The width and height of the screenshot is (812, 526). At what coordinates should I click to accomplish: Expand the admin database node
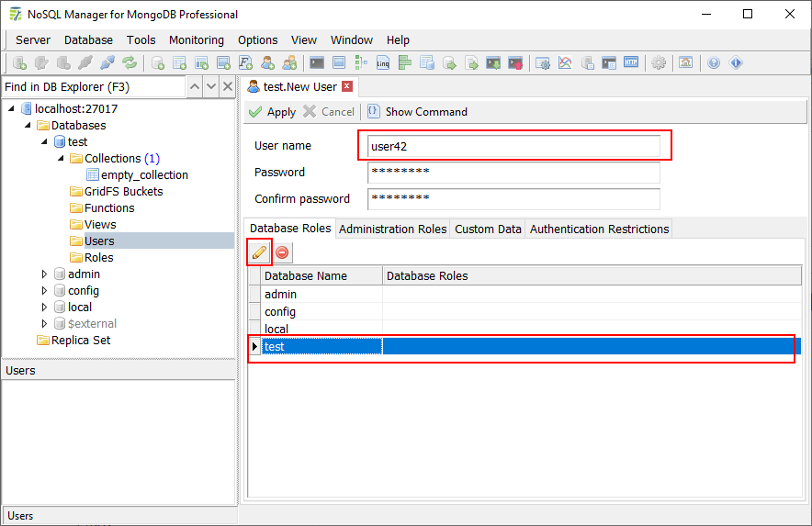tap(45, 274)
